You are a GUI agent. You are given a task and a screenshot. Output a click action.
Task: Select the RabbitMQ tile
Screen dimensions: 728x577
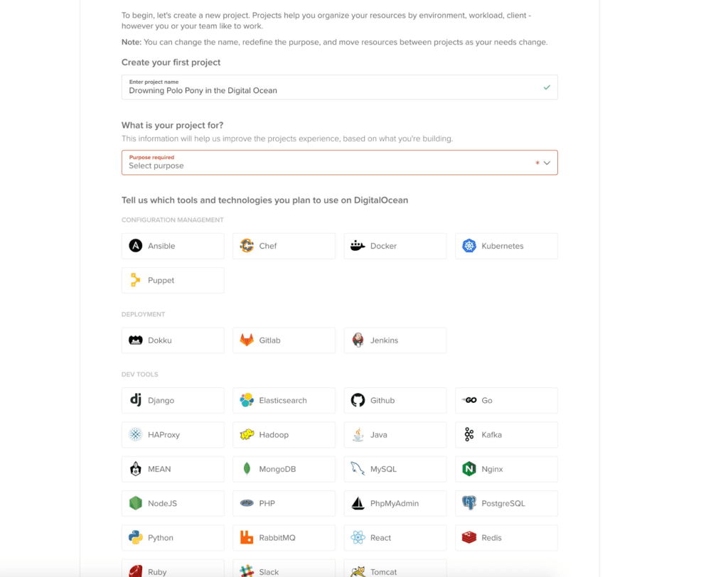[x=284, y=537]
